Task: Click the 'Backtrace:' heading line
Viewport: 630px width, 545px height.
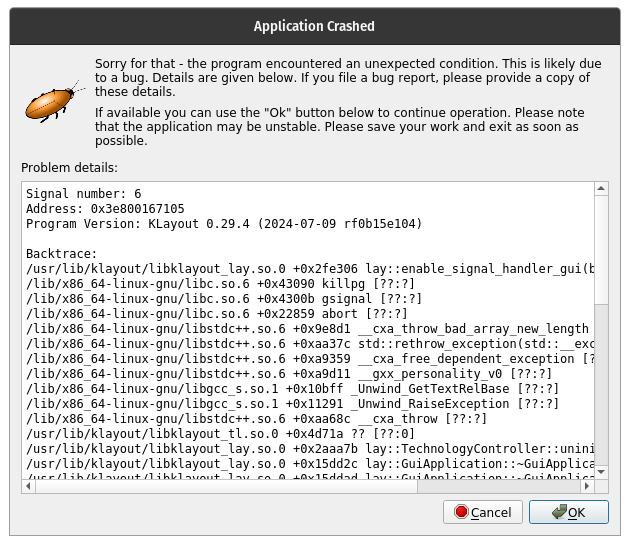Action: pos(61,254)
